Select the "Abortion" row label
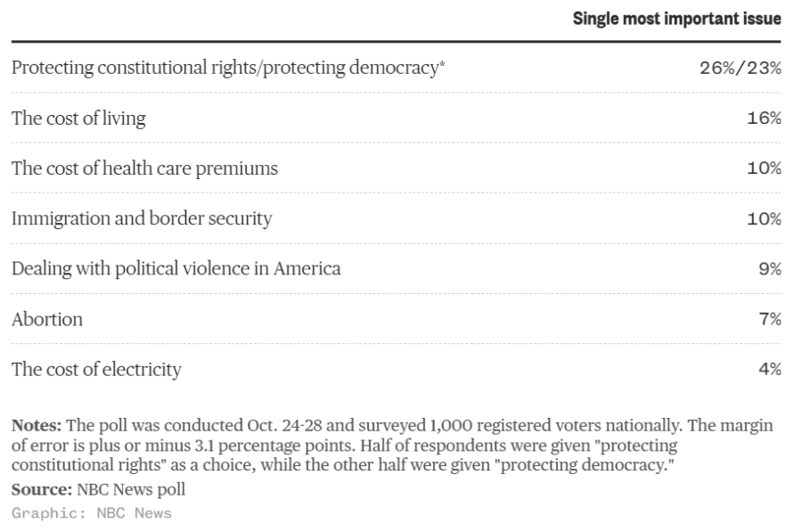Screen dimensions: 802x532 tap(47, 319)
